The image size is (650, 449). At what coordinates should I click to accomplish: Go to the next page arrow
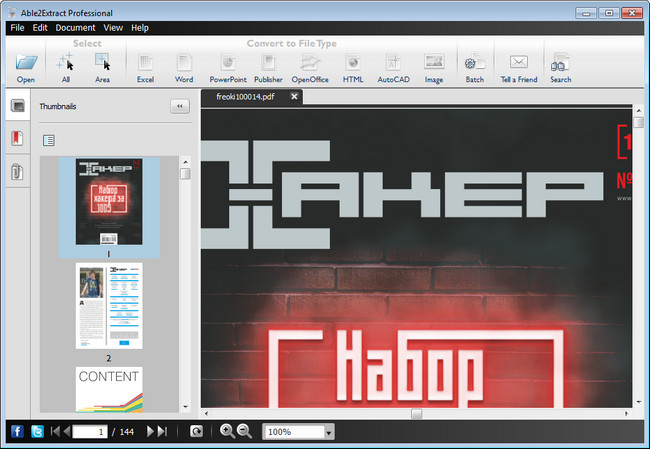point(151,431)
